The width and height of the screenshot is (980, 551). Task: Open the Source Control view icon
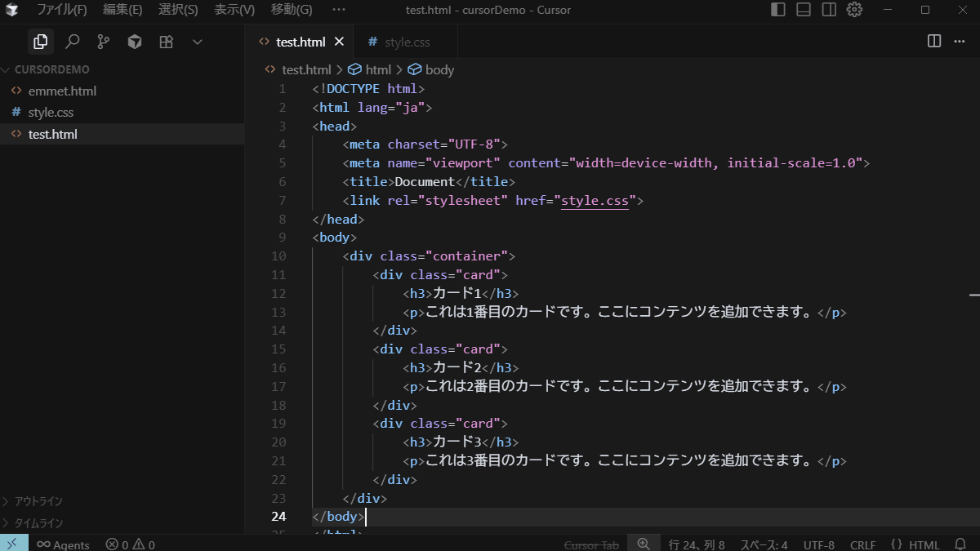click(x=104, y=42)
